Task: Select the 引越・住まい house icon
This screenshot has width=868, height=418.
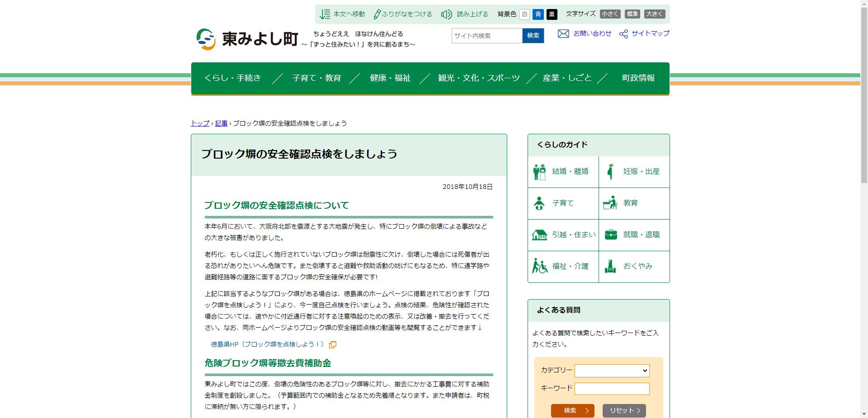Action: coord(539,235)
